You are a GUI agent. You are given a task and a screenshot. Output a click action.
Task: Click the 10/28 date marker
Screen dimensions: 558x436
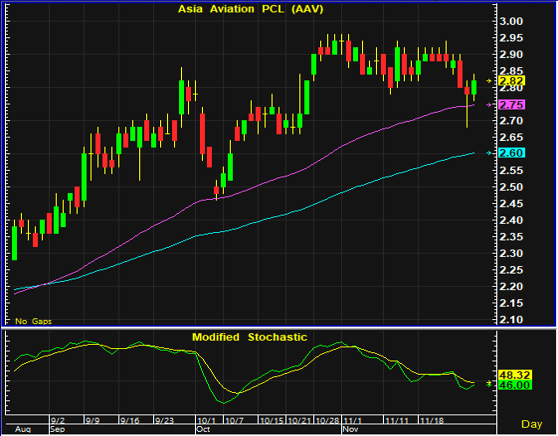327,420
